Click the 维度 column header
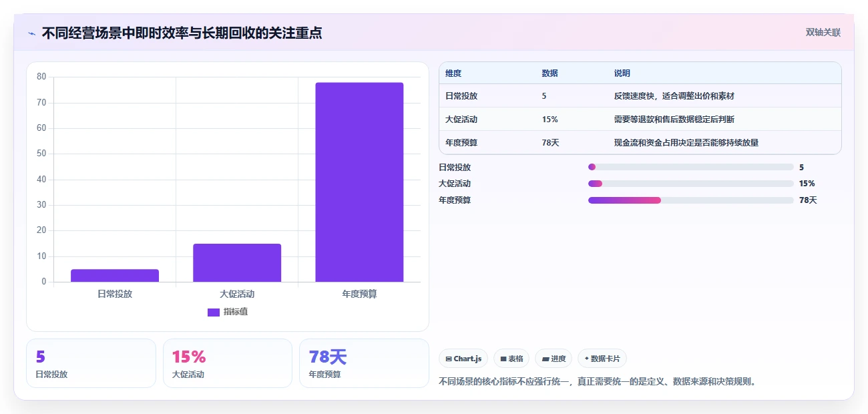This screenshot has width=868, height=414. [x=453, y=73]
